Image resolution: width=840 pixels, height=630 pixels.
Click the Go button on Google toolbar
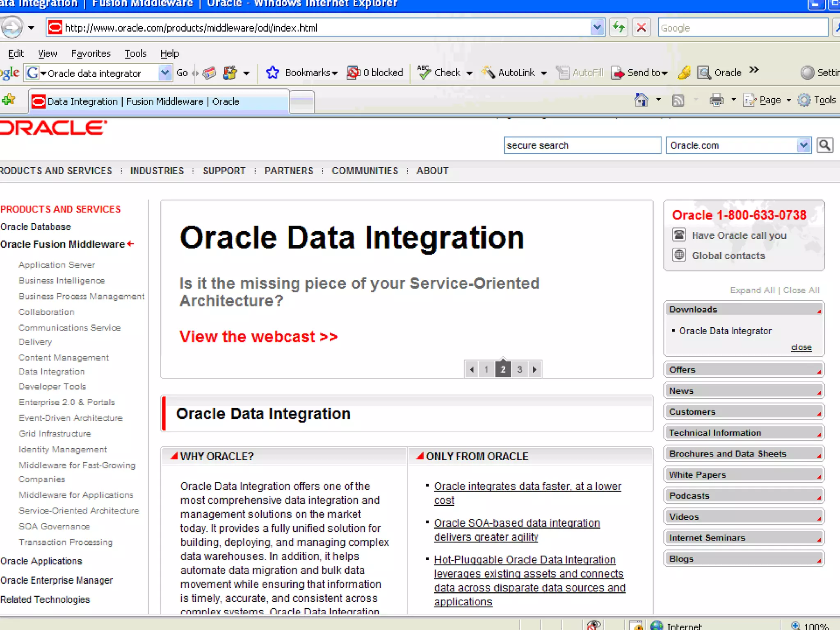(x=182, y=73)
